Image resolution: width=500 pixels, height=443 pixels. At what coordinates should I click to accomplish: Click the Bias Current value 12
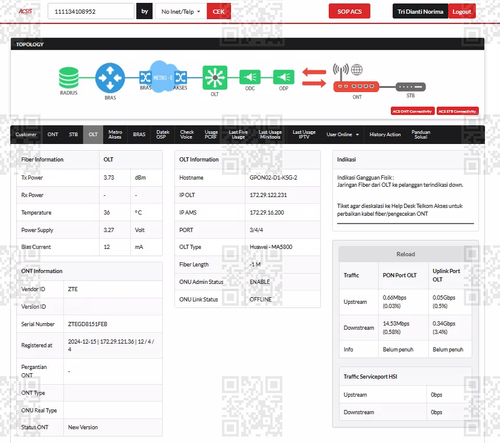click(107, 247)
